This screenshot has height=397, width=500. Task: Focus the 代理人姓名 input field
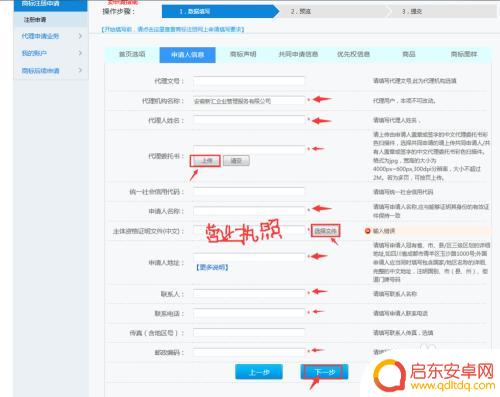[249, 120]
